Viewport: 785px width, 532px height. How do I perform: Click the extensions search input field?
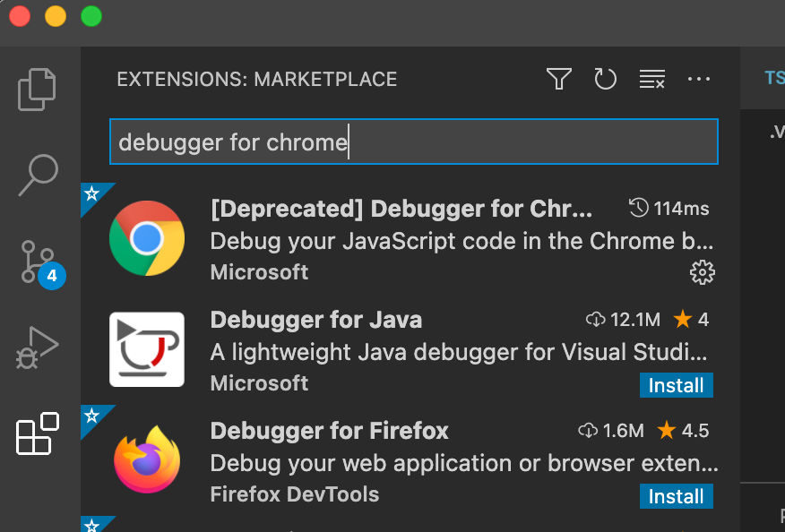pos(413,142)
